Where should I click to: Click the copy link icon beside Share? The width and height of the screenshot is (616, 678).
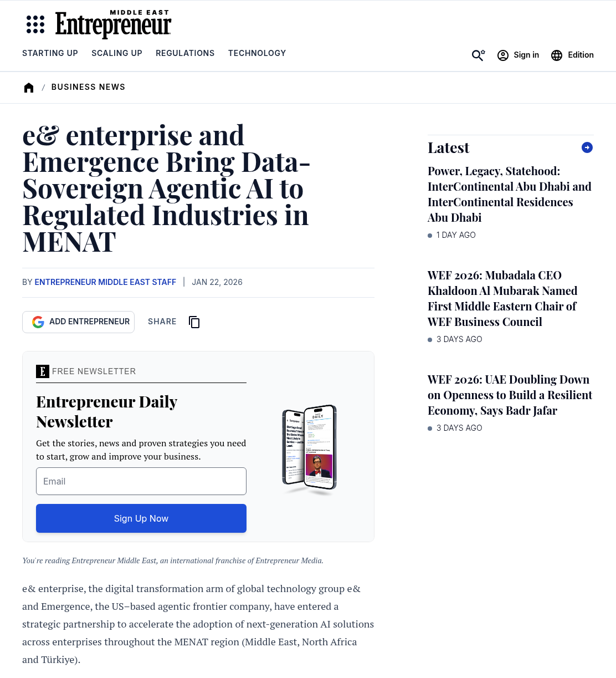[194, 322]
